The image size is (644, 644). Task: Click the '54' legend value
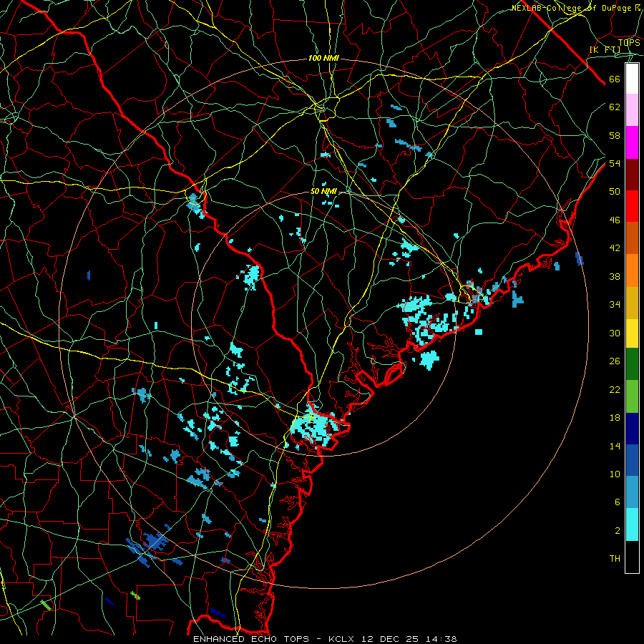coord(615,163)
